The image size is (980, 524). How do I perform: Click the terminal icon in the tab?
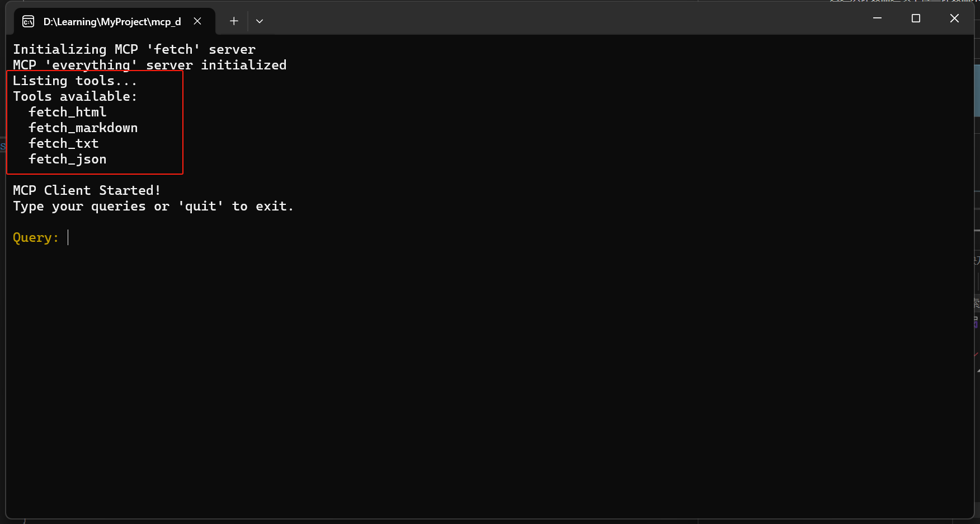pos(28,22)
